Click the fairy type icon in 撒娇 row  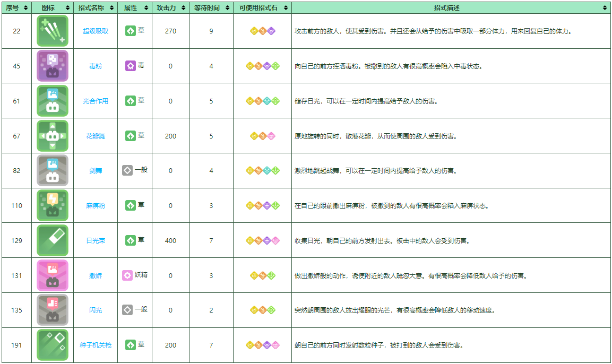127,275
